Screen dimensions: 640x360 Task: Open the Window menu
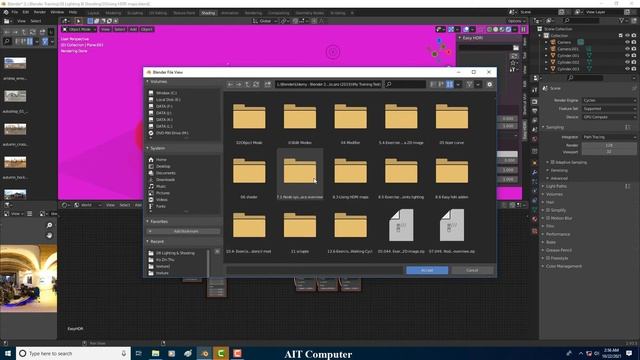pyautogui.click(x=57, y=12)
